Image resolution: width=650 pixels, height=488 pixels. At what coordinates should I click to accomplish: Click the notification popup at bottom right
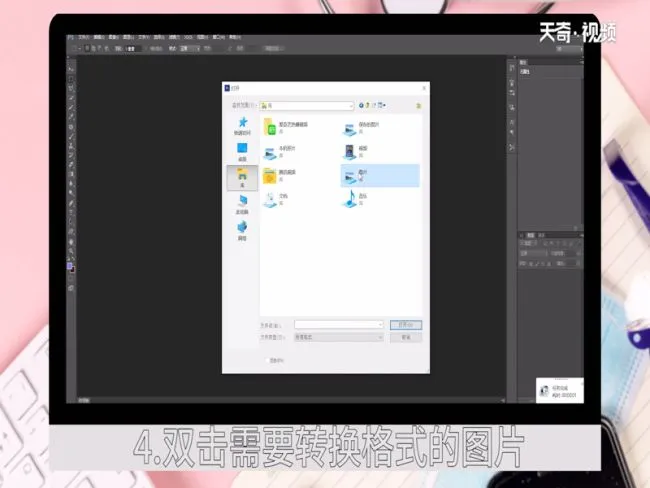560,391
